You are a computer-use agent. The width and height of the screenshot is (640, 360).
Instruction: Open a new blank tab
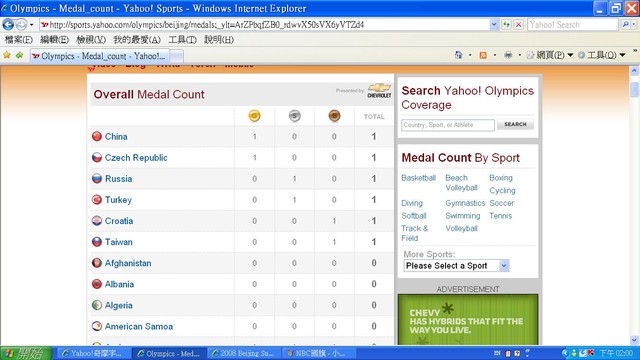[176, 56]
